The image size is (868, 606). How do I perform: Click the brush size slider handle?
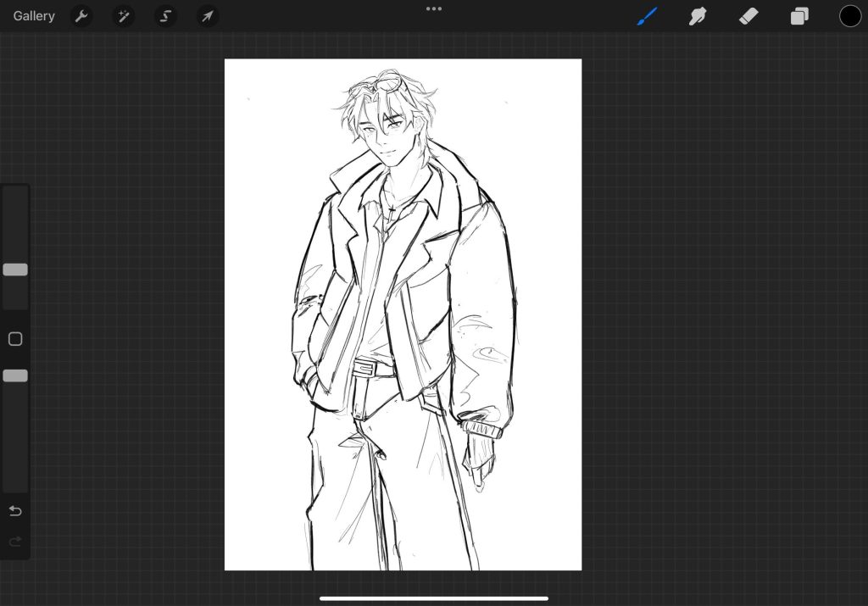tap(15, 270)
